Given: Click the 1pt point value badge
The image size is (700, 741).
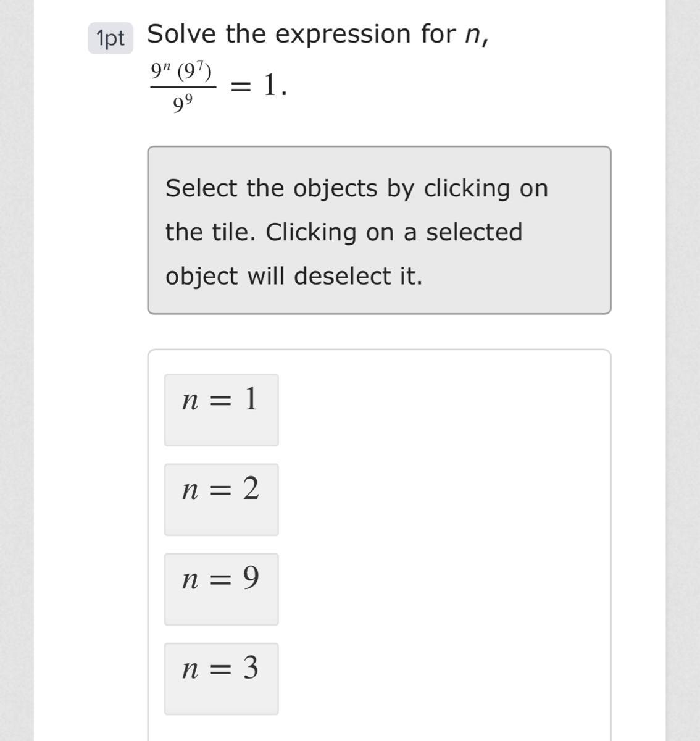Looking at the screenshot, I should pyautogui.click(x=110, y=38).
